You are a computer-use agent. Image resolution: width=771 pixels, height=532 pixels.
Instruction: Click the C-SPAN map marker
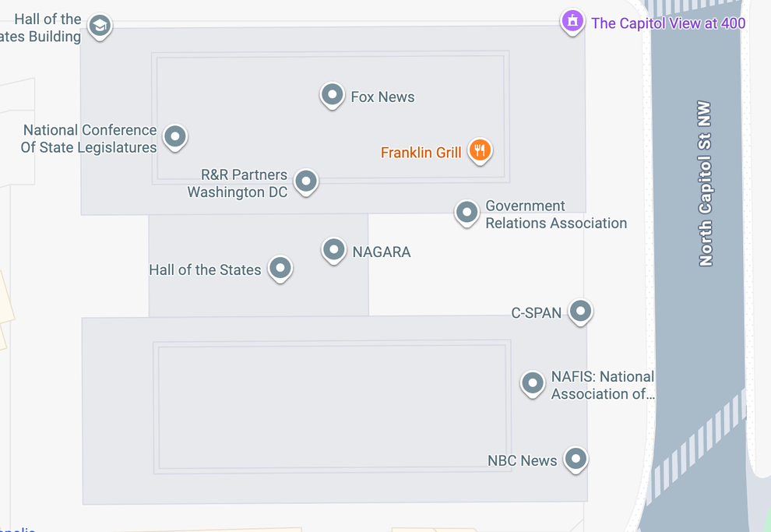pyautogui.click(x=580, y=312)
